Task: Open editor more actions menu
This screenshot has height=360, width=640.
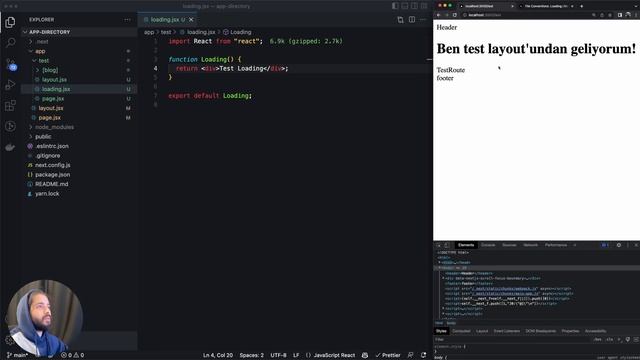Action: pyautogui.click(x=423, y=20)
